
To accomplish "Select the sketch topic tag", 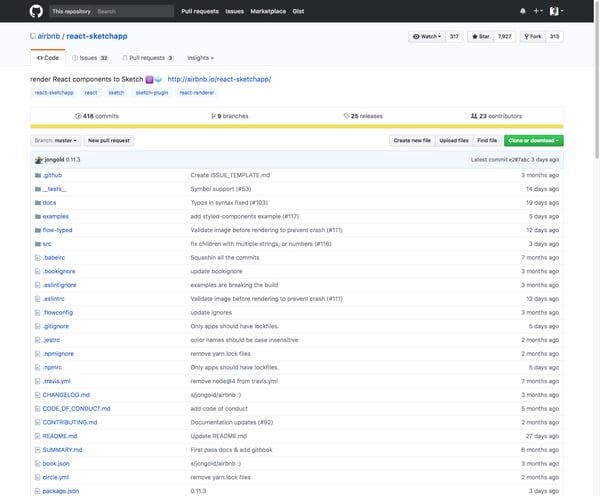I will (116, 93).
